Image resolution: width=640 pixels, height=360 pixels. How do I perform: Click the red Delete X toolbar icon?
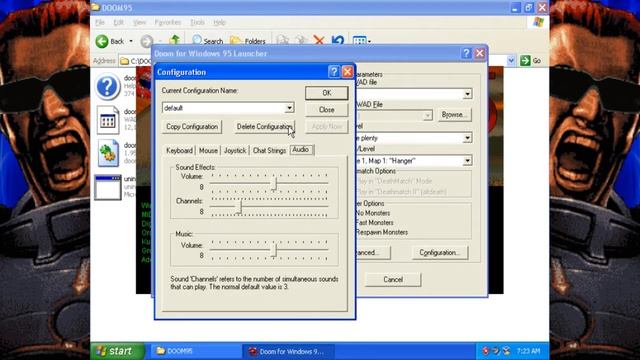click(x=319, y=41)
